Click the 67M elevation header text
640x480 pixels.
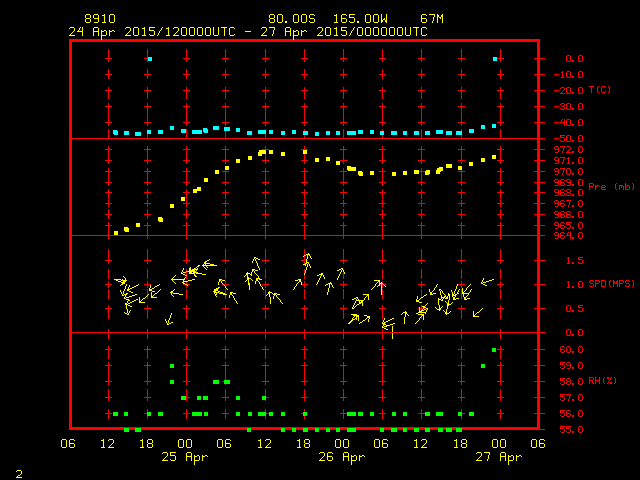pyautogui.click(x=432, y=19)
